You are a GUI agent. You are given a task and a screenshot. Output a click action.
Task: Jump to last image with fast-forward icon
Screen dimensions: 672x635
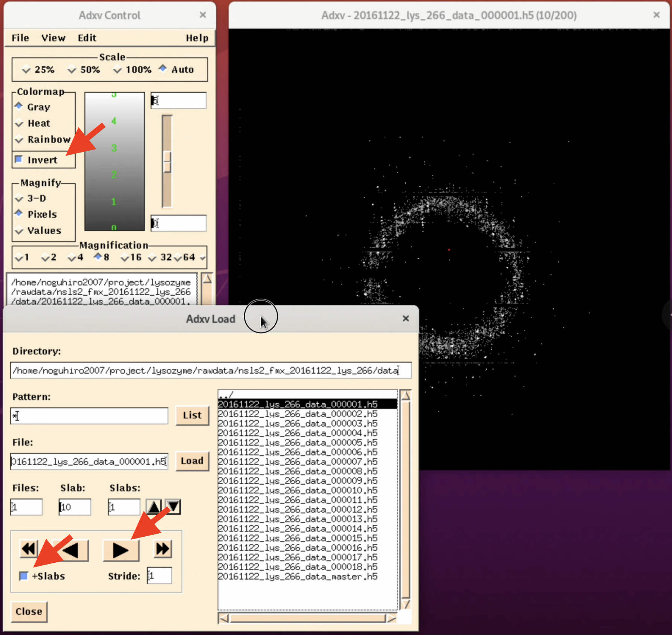tap(162, 550)
